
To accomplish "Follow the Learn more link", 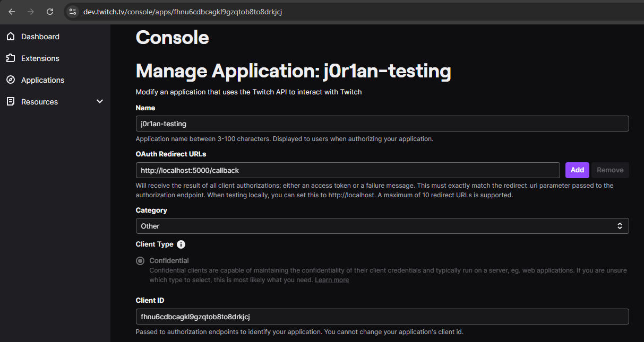I will 332,280.
